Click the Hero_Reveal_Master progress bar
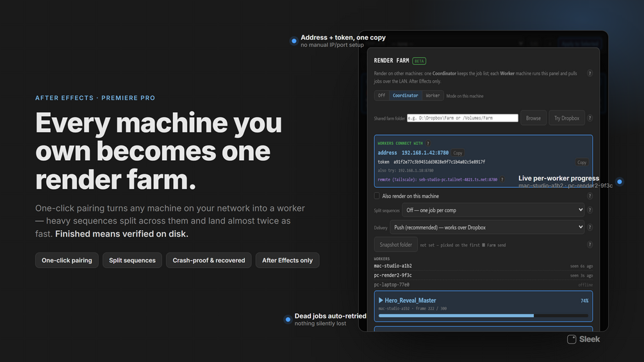 click(483, 316)
